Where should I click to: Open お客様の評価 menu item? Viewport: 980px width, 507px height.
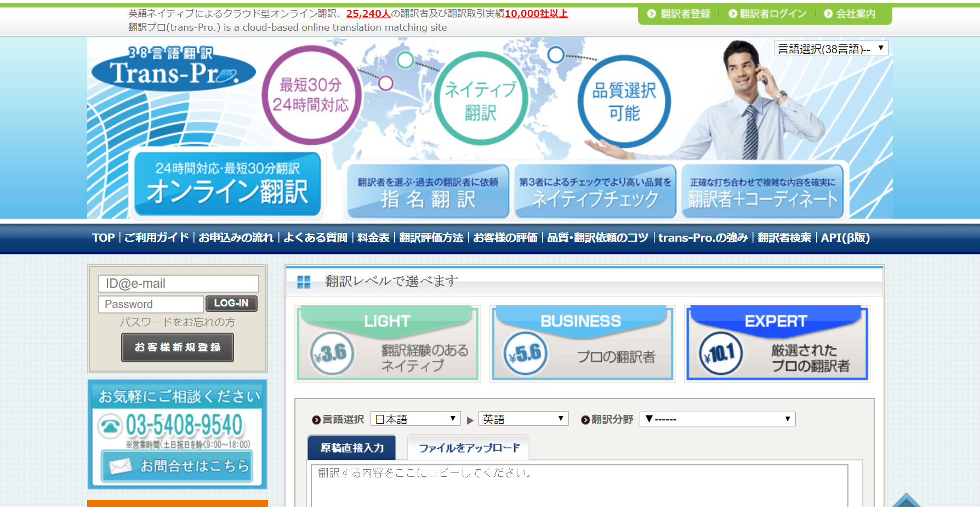[x=505, y=237]
